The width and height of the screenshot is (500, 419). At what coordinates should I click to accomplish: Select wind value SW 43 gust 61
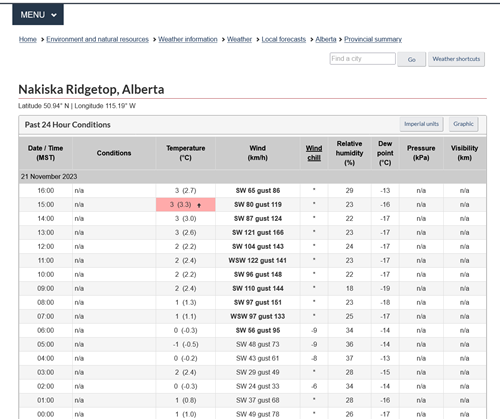tap(258, 359)
